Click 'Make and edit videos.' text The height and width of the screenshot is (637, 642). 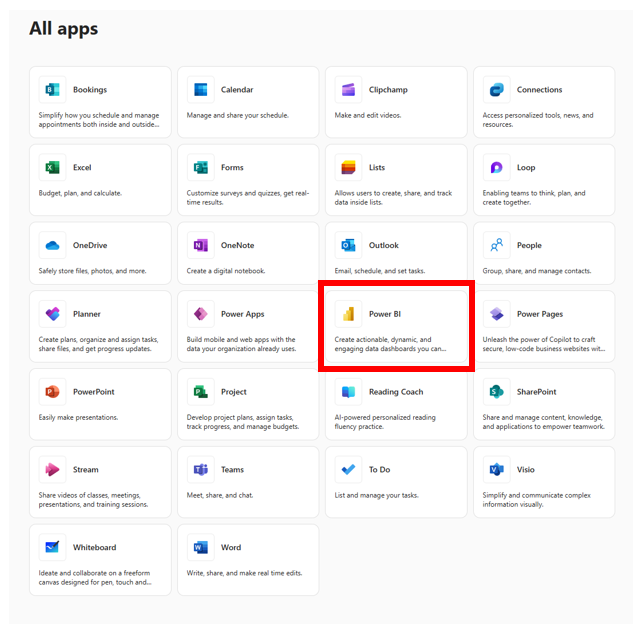pos(368,115)
